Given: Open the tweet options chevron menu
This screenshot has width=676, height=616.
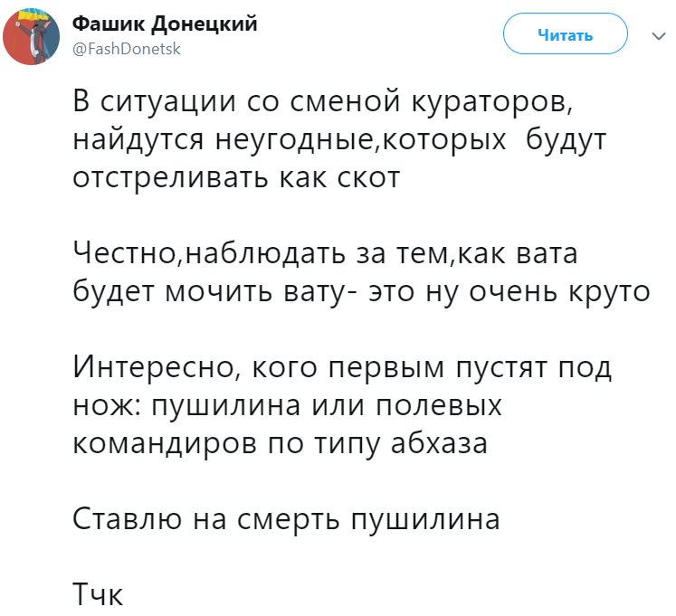Looking at the screenshot, I should (x=659, y=36).
